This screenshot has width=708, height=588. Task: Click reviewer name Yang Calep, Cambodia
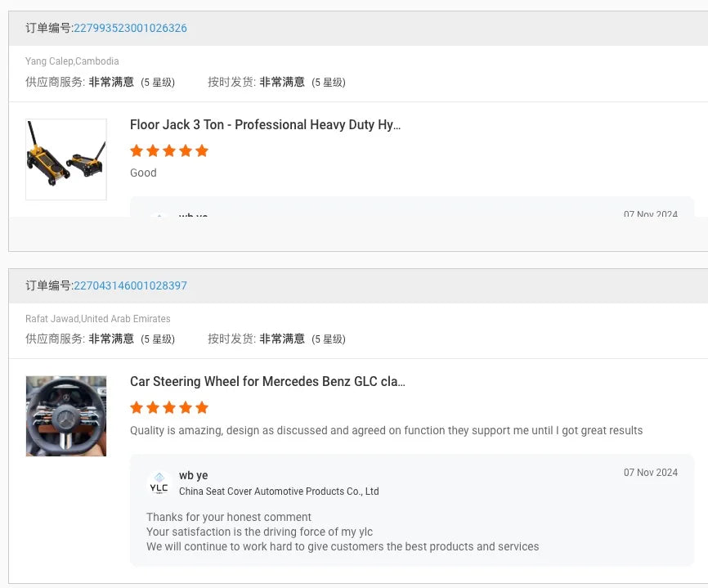(x=72, y=61)
